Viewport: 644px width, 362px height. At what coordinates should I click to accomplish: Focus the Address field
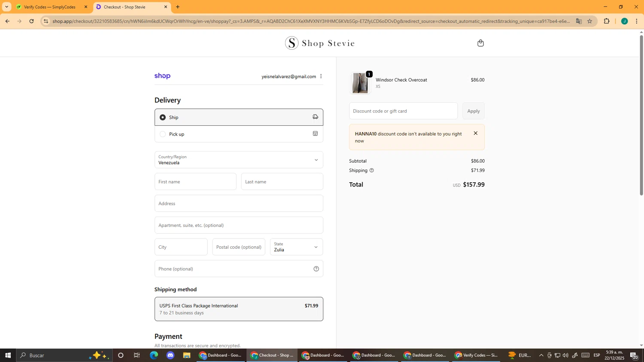pyautogui.click(x=239, y=203)
